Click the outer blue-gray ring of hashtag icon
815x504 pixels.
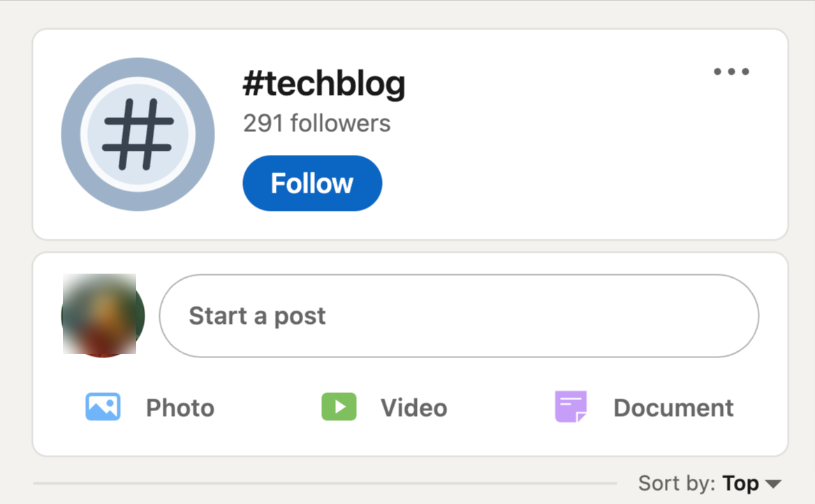[71, 134]
